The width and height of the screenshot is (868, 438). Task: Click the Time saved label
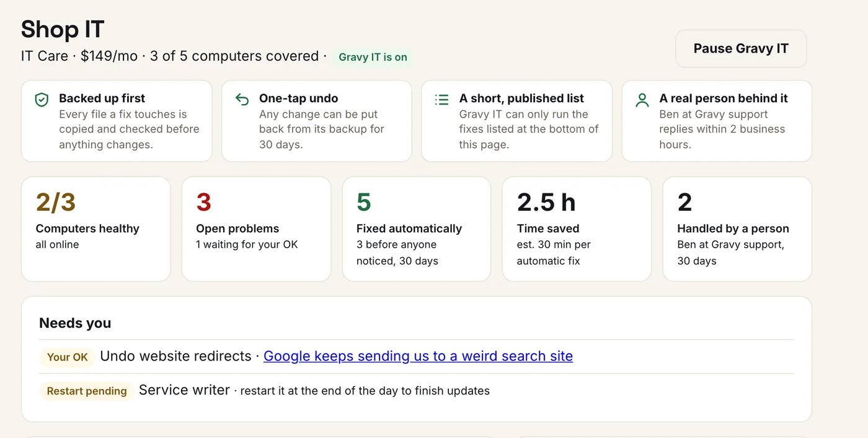(548, 229)
